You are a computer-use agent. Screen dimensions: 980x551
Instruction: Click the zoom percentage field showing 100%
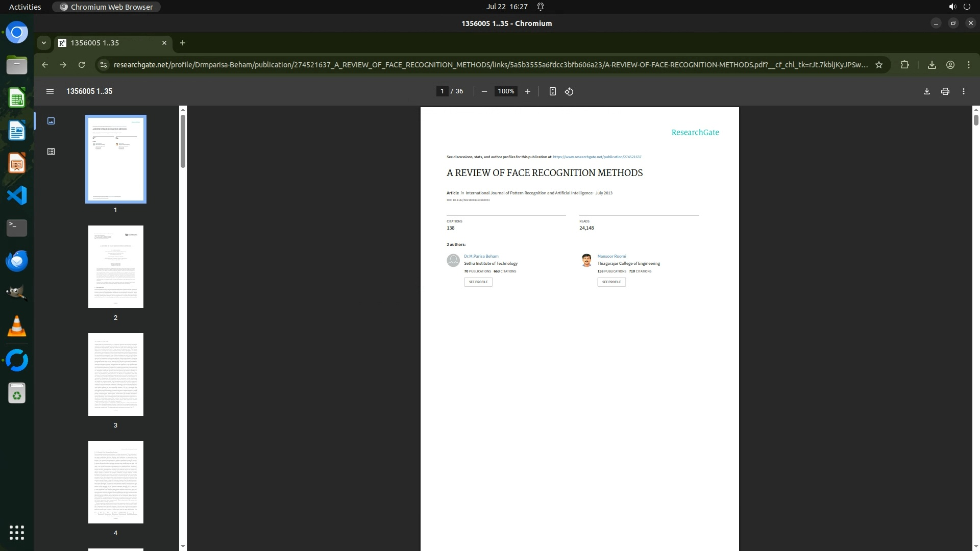pos(505,91)
